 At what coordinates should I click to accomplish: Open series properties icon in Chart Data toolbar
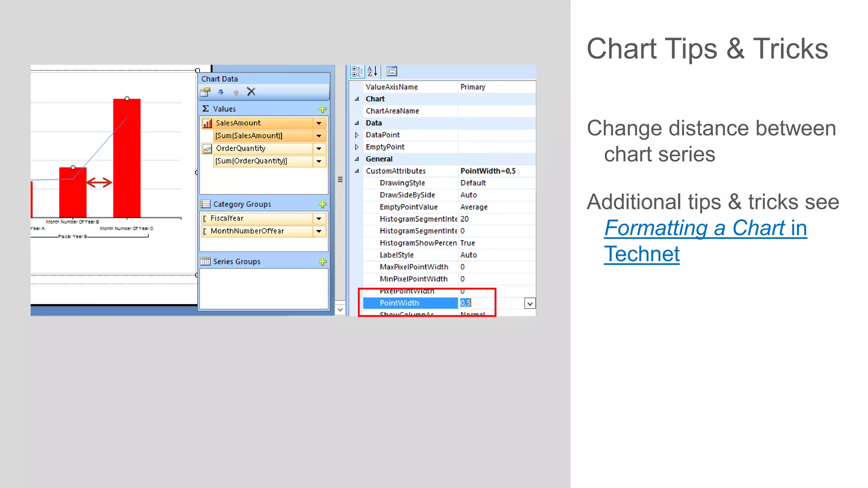[x=206, y=92]
